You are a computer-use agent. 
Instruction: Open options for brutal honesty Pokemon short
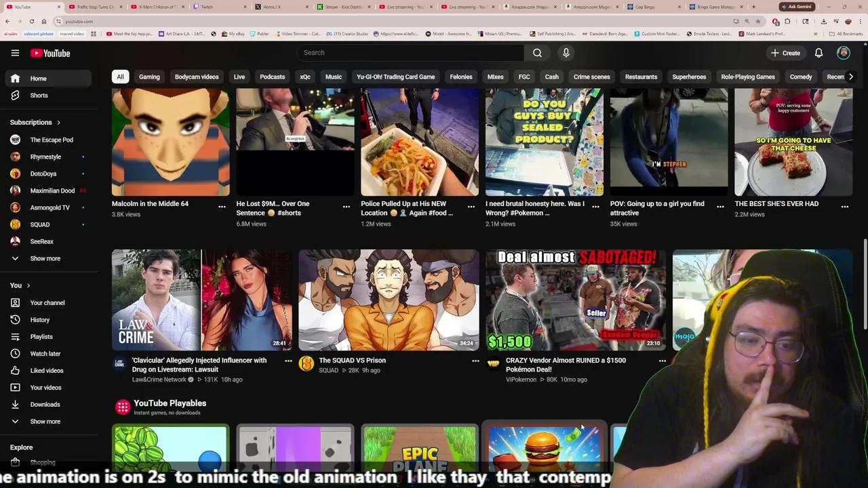pos(596,207)
